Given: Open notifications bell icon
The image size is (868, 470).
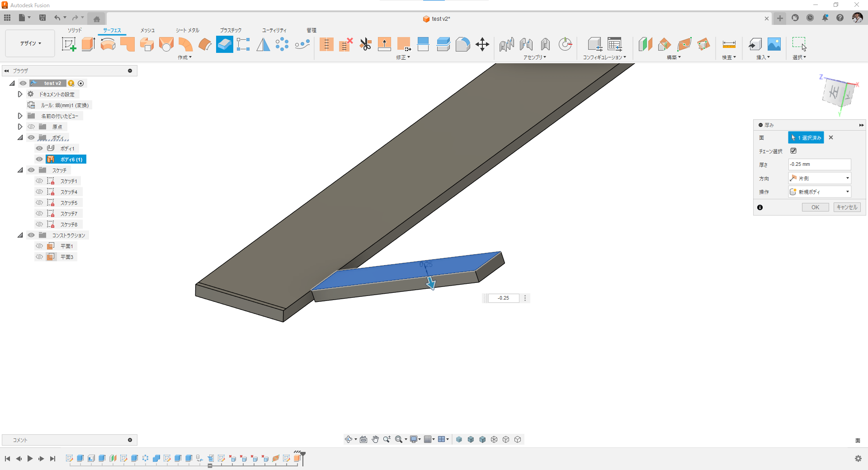Looking at the screenshot, I should 825,18.
